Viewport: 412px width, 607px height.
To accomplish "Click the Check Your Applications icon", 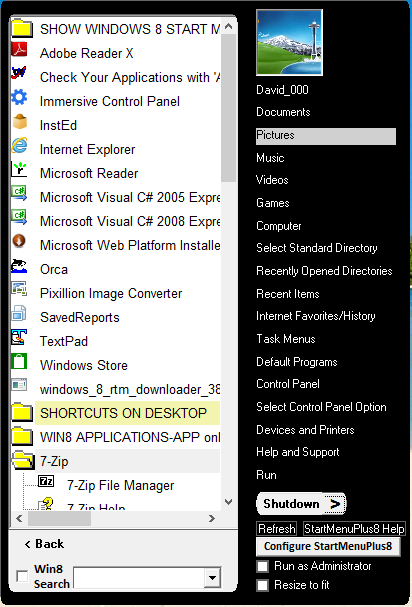I will point(19,73).
